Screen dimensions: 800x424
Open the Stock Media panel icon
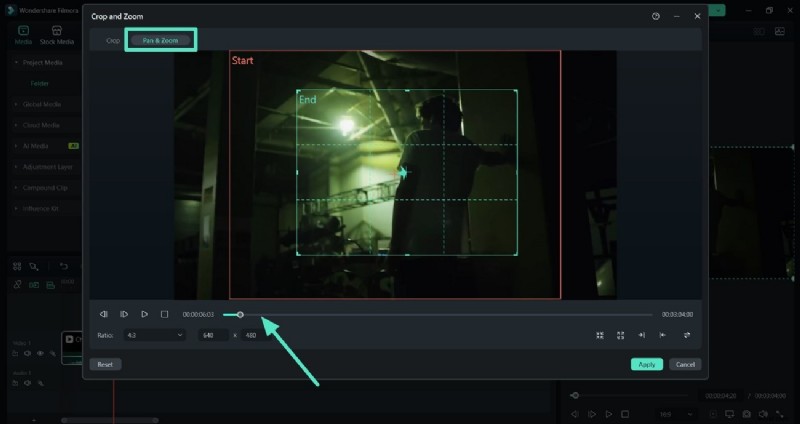57,31
